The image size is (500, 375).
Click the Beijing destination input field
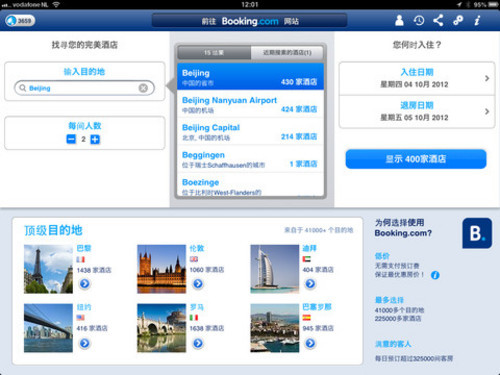(84, 88)
